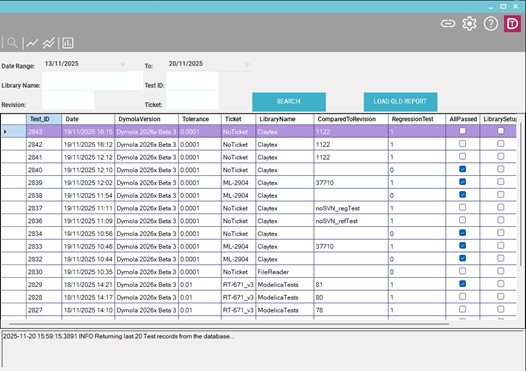
Task: Uncheck AllPassed for test 2839
Action: pyautogui.click(x=463, y=182)
